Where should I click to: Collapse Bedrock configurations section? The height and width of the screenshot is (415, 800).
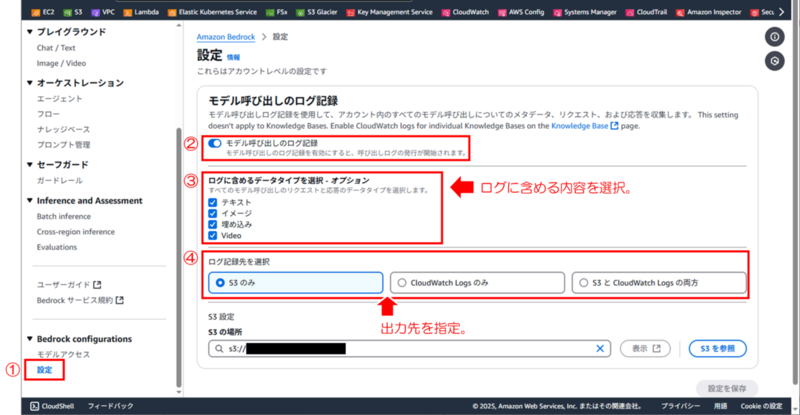pos(30,339)
